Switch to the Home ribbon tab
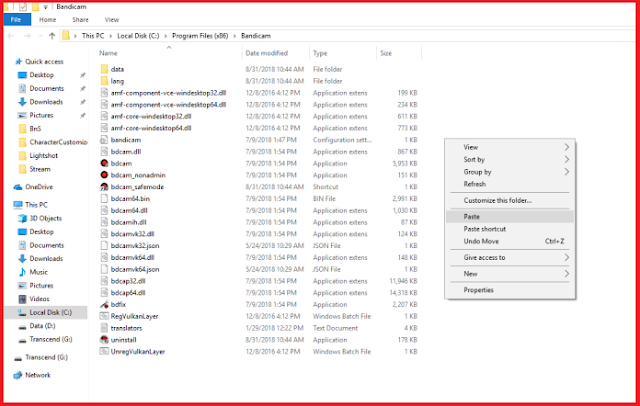Viewport: 640px width, 406px height. pos(47,20)
